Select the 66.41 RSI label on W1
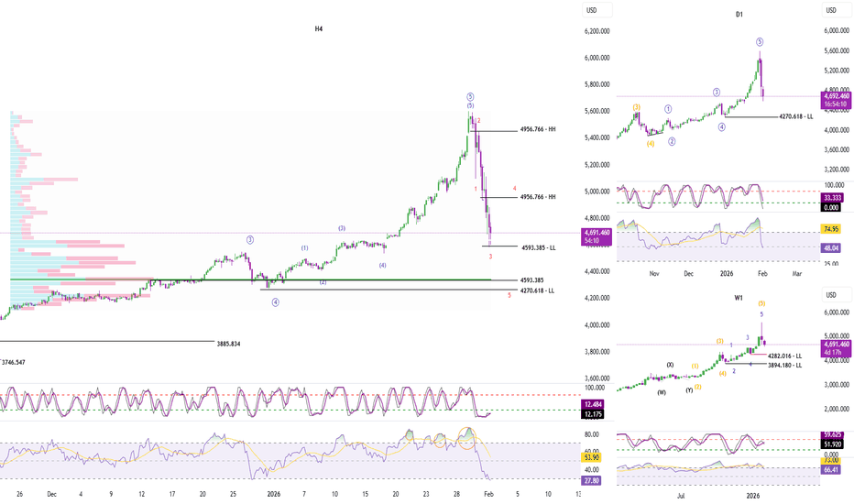This screenshot has width=854, height=504. coord(831,469)
